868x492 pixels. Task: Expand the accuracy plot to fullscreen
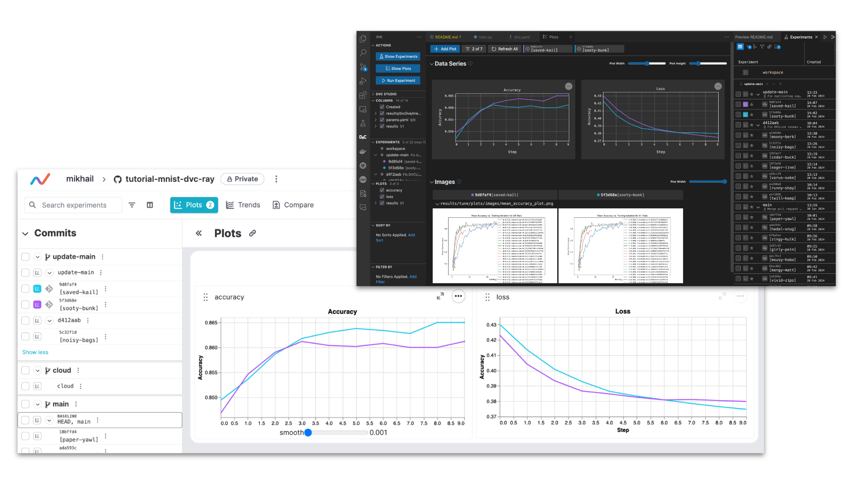point(440,296)
